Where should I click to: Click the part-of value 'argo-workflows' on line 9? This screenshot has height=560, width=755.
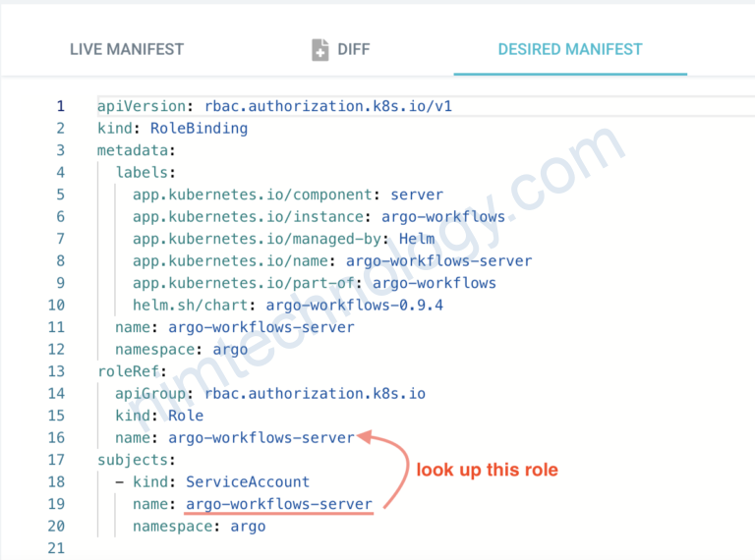coord(435,283)
